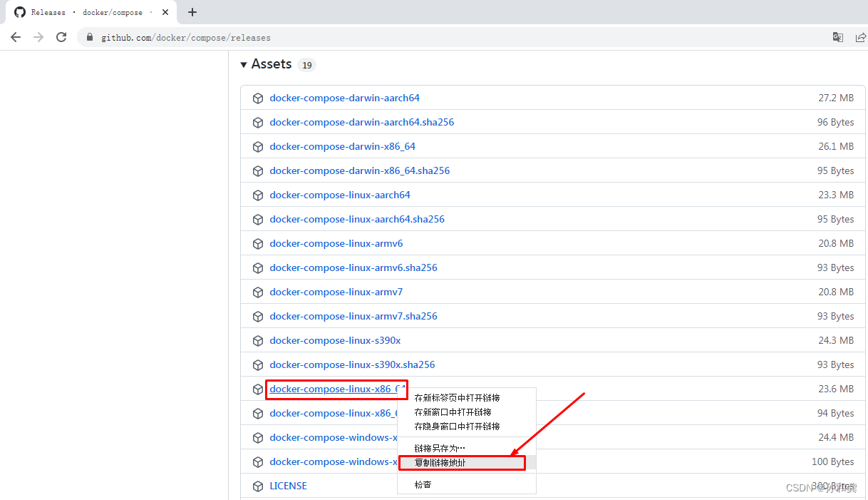
Task: Open docker-compose-linux-s390x.sha256 link
Action: (x=352, y=364)
